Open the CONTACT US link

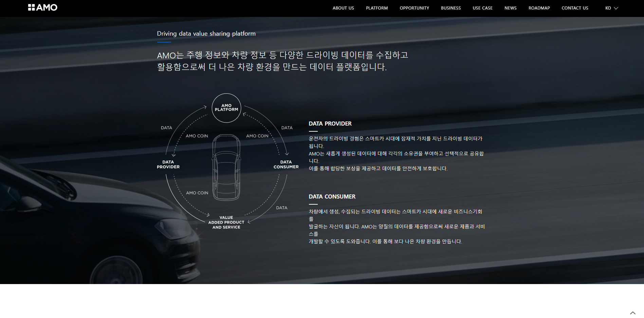tap(575, 8)
